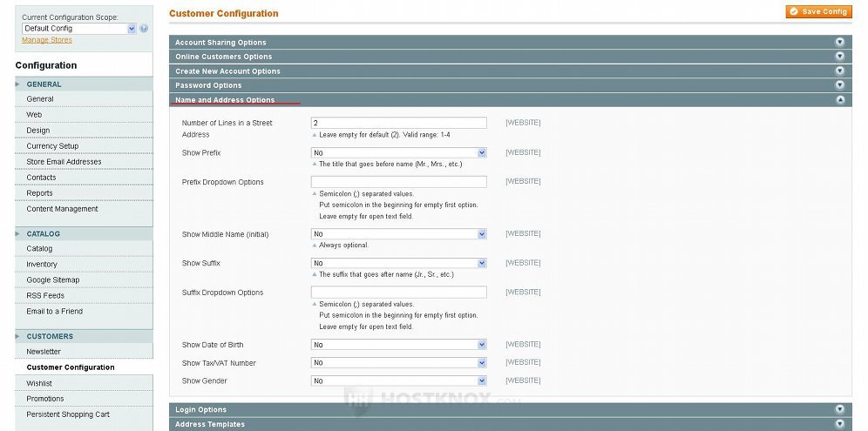This screenshot has width=868, height=431.
Task: Open Content Management configuration link
Action: 62,209
